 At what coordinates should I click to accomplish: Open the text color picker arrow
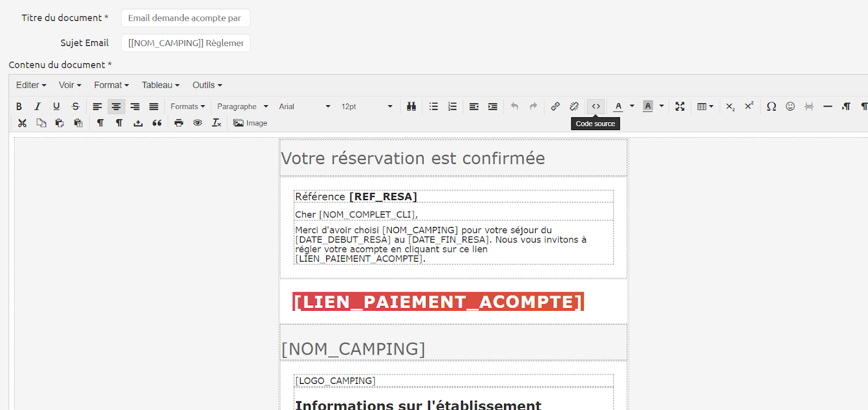click(x=632, y=106)
